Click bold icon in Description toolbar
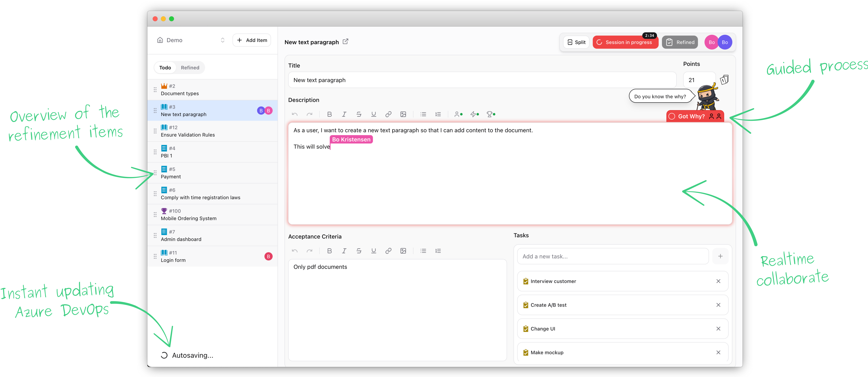The width and height of the screenshot is (868, 377). [x=329, y=114]
